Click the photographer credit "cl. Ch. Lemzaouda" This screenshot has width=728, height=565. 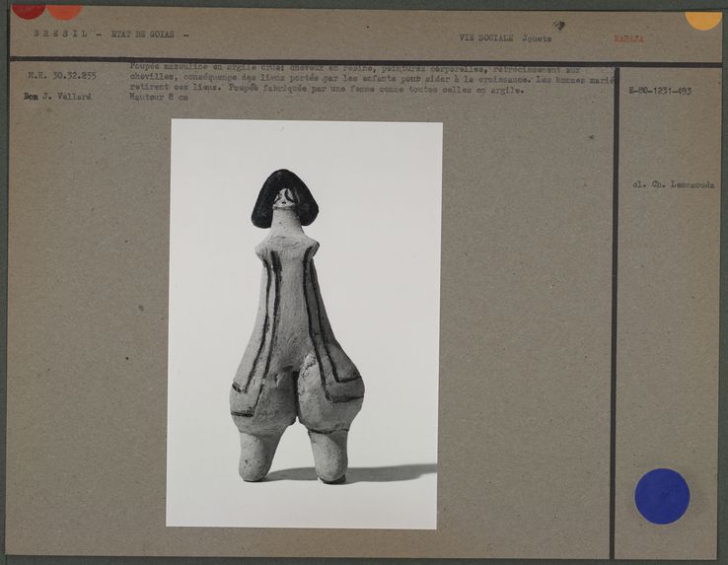tap(673, 184)
